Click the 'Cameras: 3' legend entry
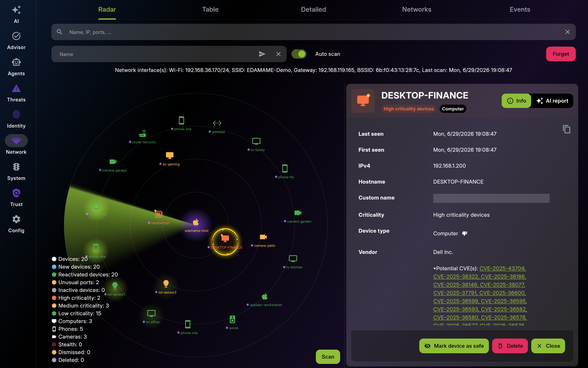This screenshot has width=588, height=368. (x=69, y=337)
